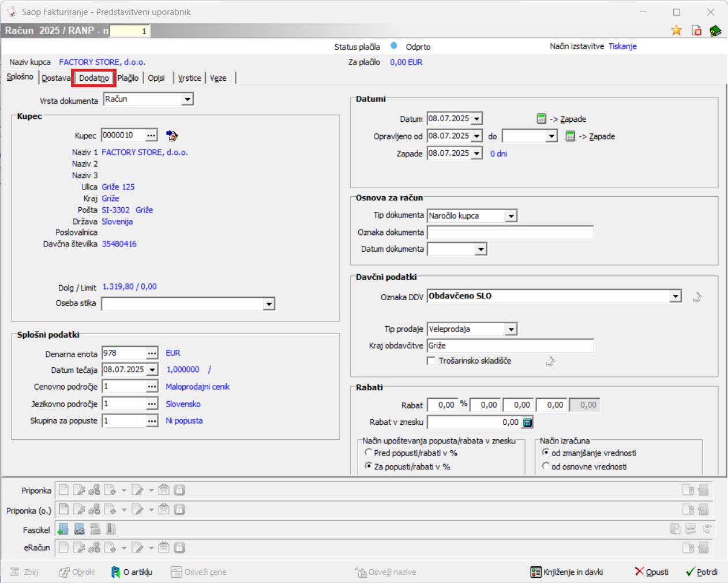Click the arrow icon beside Trošarinsko skladišče
The width and height of the screenshot is (728, 583).
pos(550,361)
